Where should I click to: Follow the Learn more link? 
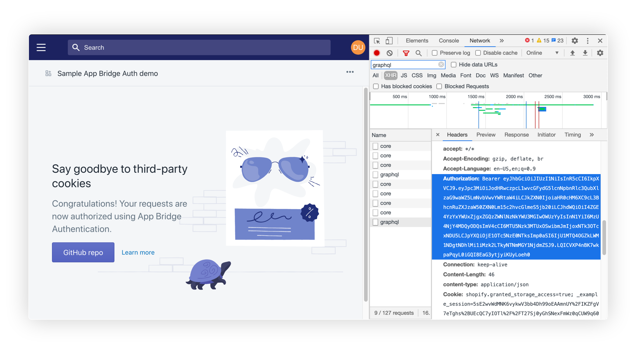138,252
